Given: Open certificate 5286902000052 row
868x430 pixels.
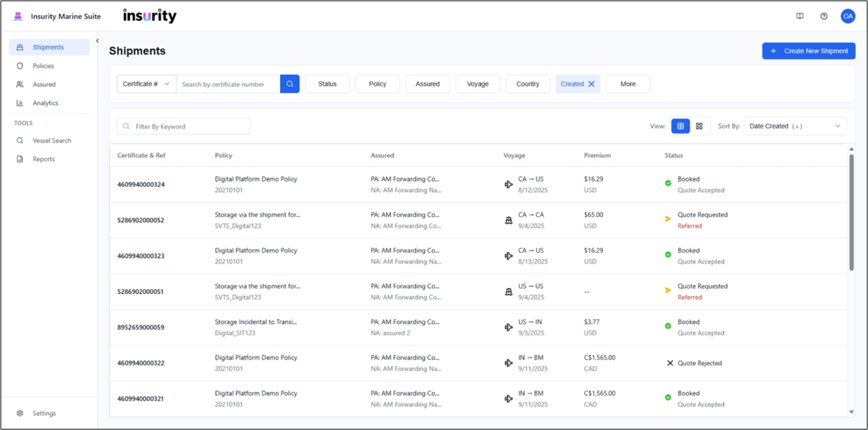Looking at the screenshot, I should pyautogui.click(x=140, y=220).
